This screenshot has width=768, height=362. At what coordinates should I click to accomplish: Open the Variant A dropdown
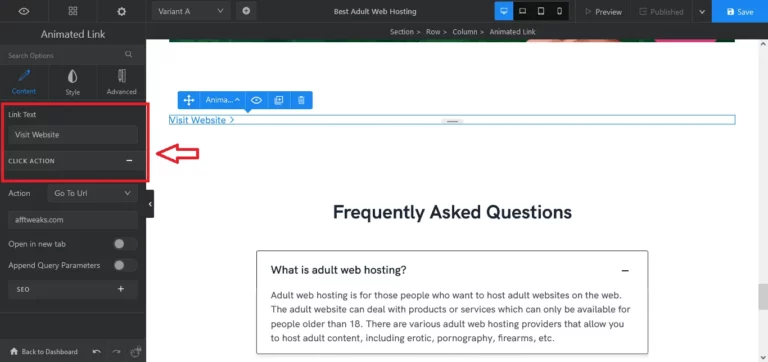pos(190,11)
